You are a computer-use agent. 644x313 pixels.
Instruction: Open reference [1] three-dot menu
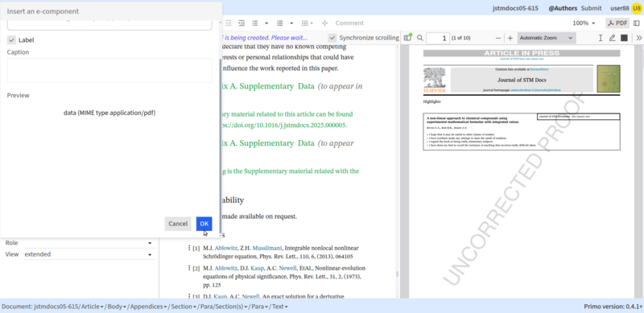tap(189, 248)
